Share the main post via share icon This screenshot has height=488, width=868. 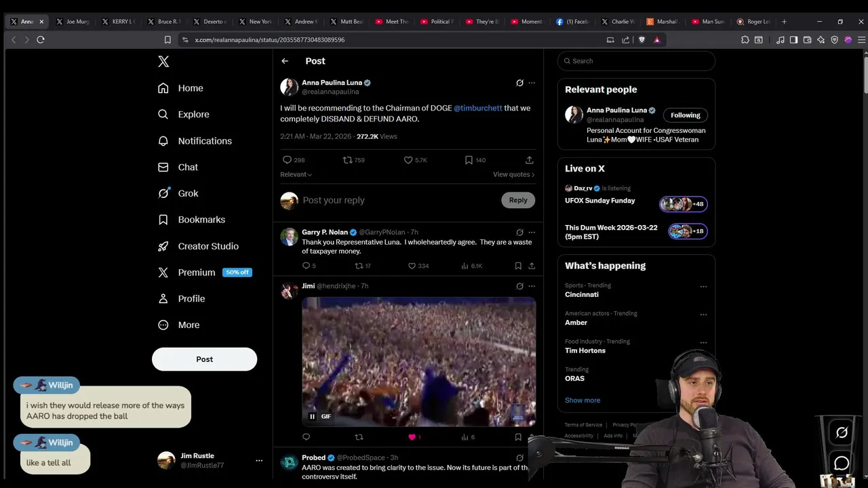529,160
